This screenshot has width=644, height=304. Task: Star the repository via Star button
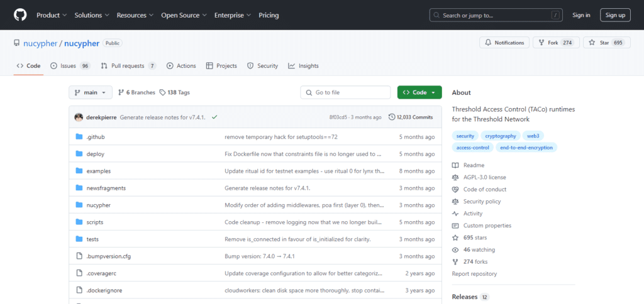tap(607, 43)
